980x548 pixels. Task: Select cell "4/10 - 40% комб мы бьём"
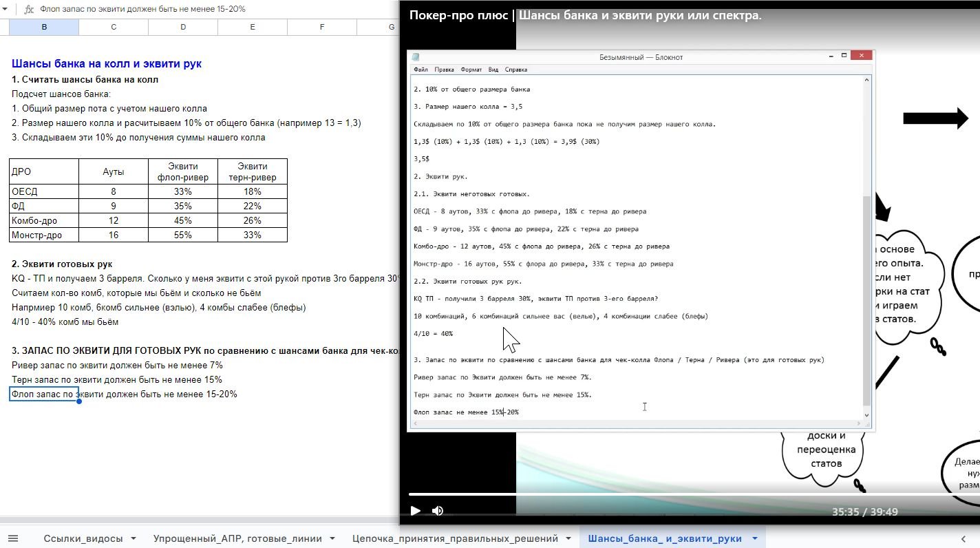point(65,322)
